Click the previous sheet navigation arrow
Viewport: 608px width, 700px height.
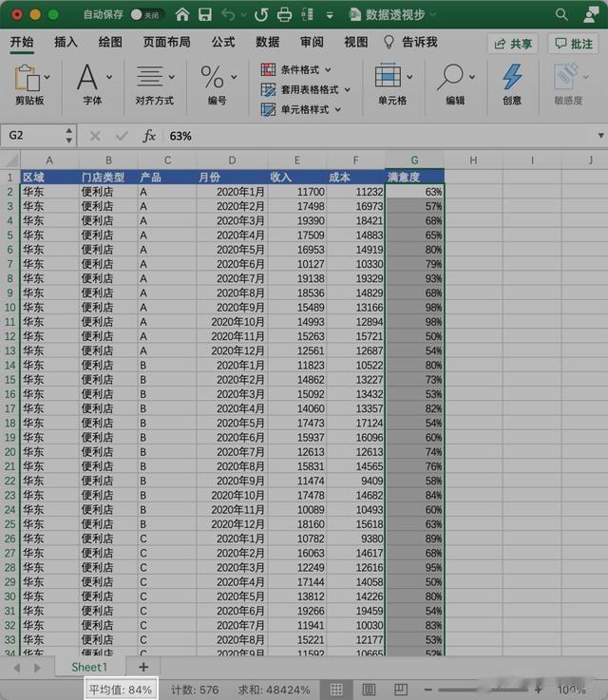coord(17,668)
